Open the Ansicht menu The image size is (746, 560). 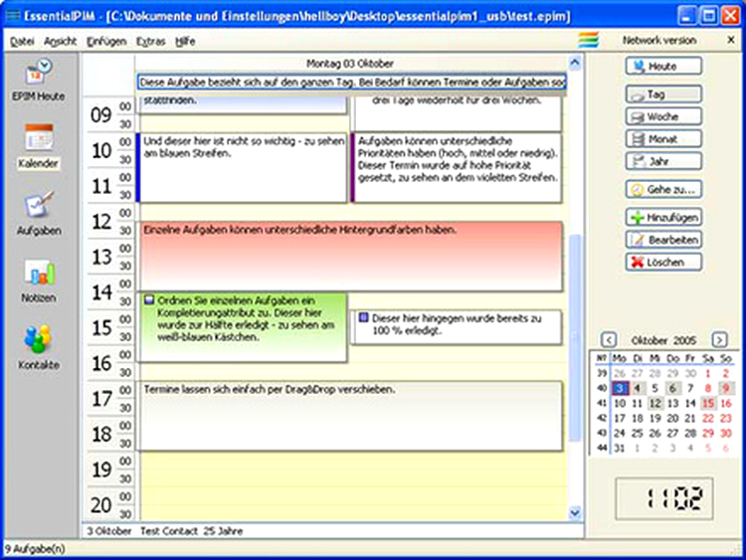click(61, 42)
